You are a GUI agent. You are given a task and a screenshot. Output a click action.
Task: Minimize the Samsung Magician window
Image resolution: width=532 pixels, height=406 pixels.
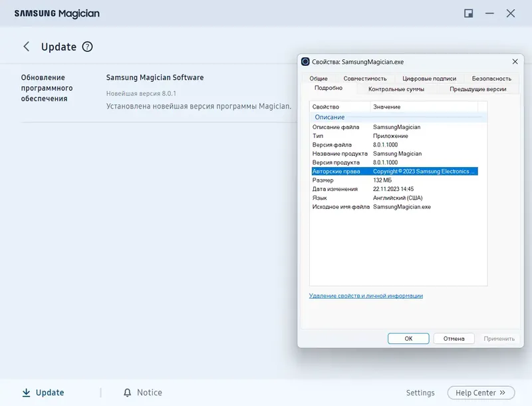click(x=489, y=13)
